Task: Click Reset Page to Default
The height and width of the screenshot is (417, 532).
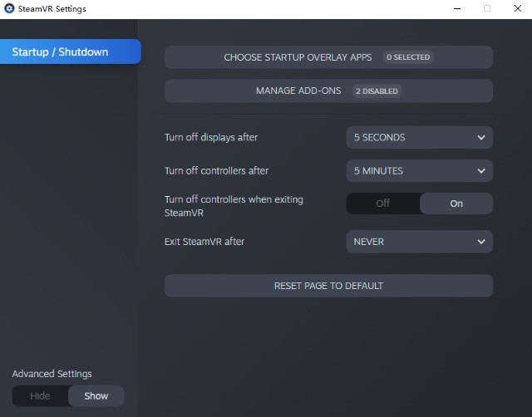Action: [328, 286]
